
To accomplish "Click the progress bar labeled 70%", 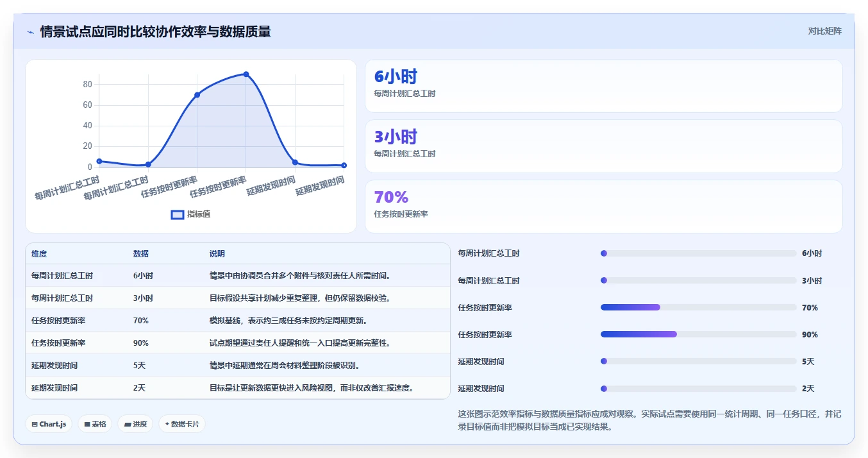I will pos(698,308).
